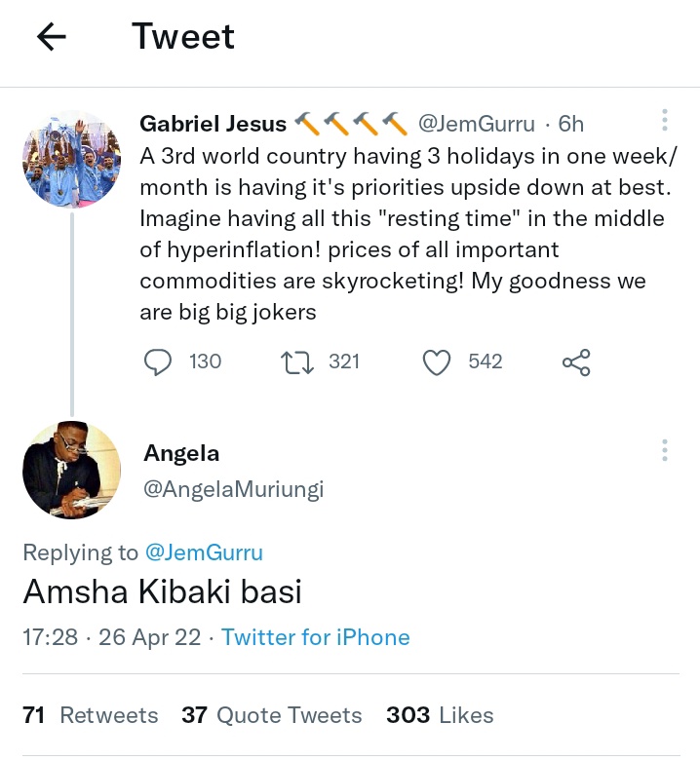Open more options for Angela's reply

point(665,450)
